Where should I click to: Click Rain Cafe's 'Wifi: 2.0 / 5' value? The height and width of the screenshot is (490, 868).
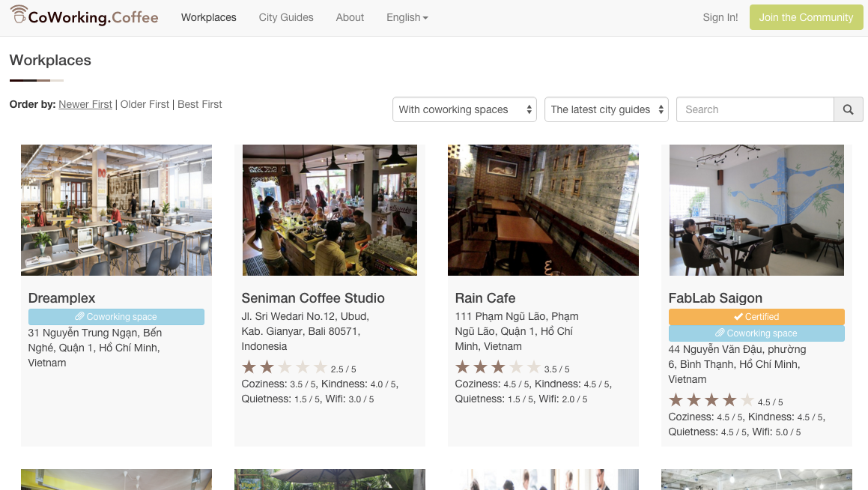pyautogui.click(x=562, y=399)
